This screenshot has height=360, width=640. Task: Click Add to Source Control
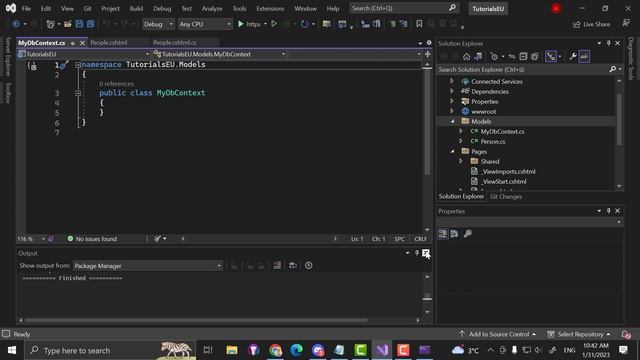click(x=498, y=334)
